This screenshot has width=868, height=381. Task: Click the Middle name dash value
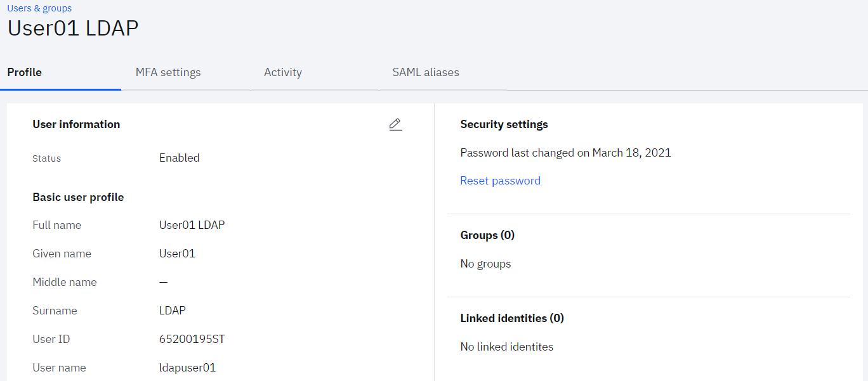164,282
